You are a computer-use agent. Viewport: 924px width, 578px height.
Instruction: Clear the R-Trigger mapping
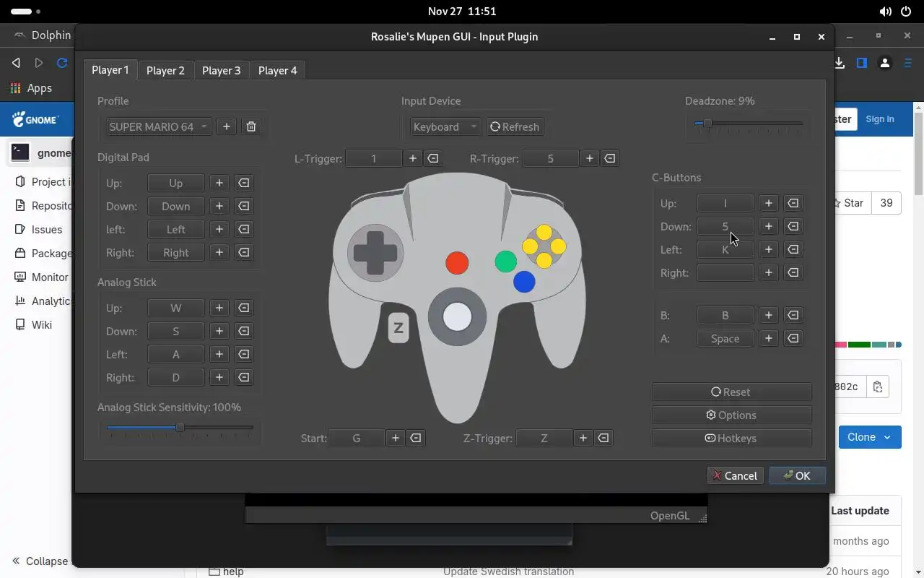pos(610,158)
